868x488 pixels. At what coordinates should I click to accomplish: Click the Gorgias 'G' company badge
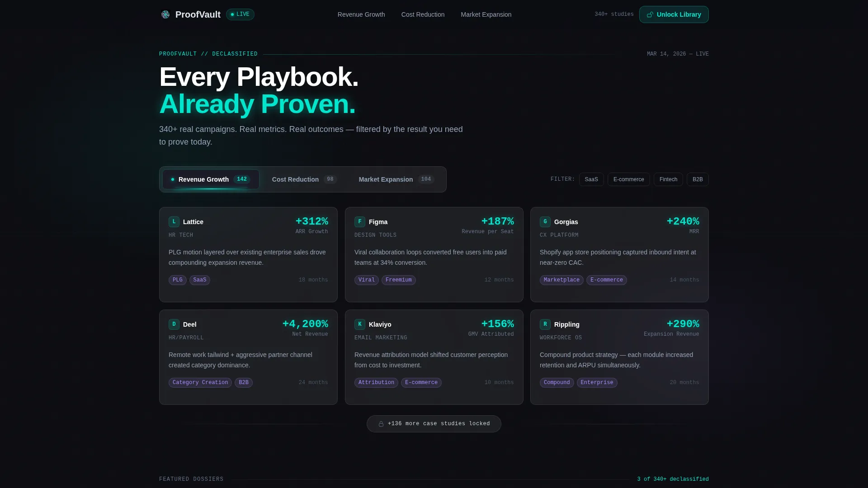[545, 222]
